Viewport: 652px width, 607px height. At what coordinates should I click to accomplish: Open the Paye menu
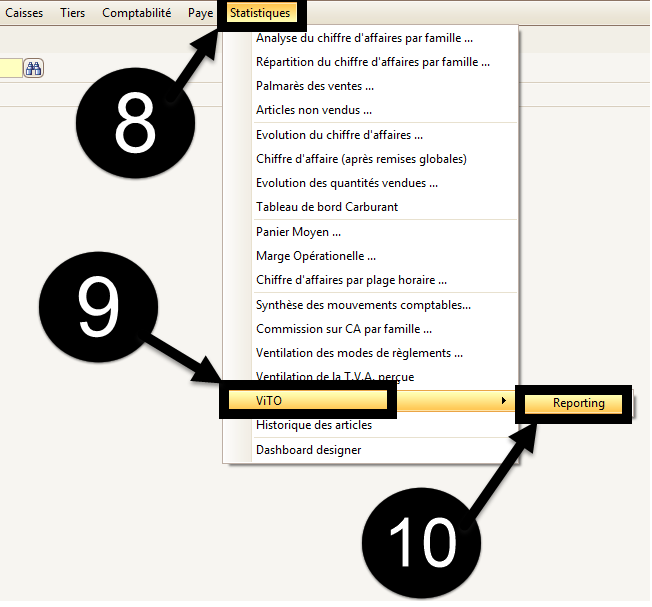[x=200, y=13]
